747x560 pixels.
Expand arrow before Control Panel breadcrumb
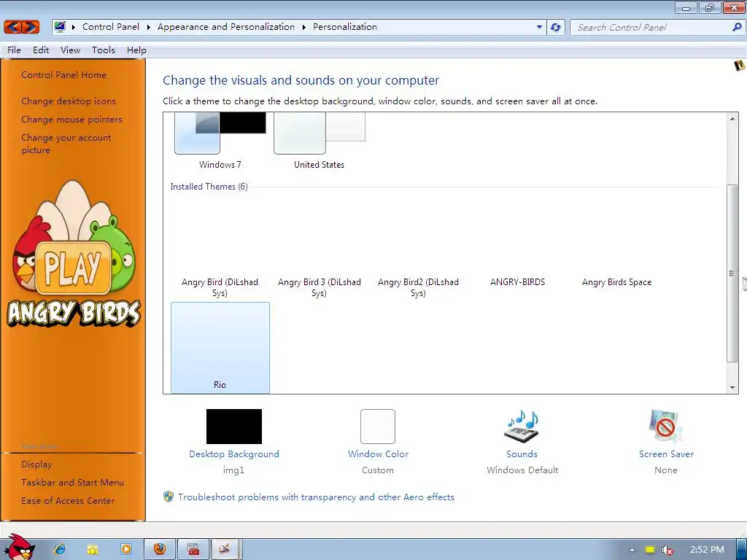pyautogui.click(x=74, y=27)
